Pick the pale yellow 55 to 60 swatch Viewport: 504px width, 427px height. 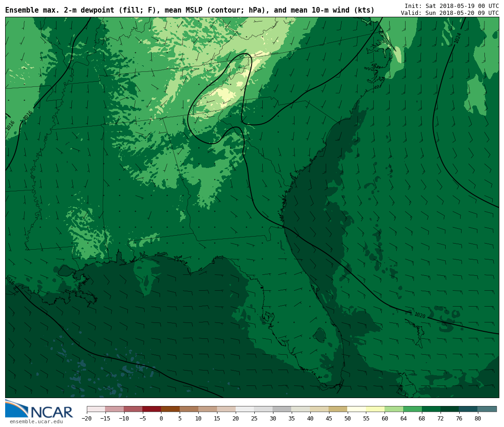point(376,409)
